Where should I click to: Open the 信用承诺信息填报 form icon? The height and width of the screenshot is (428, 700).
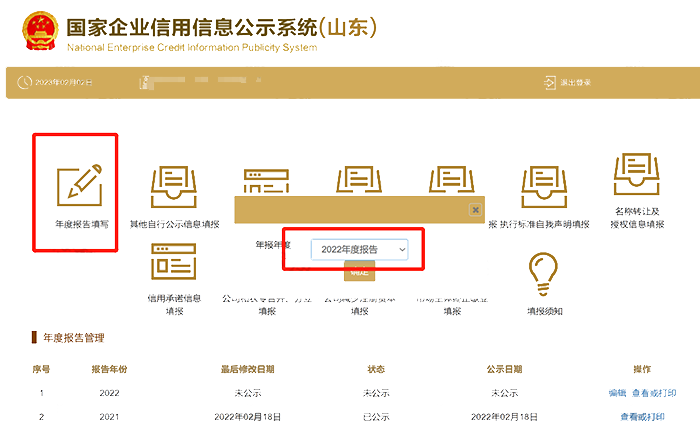174,262
